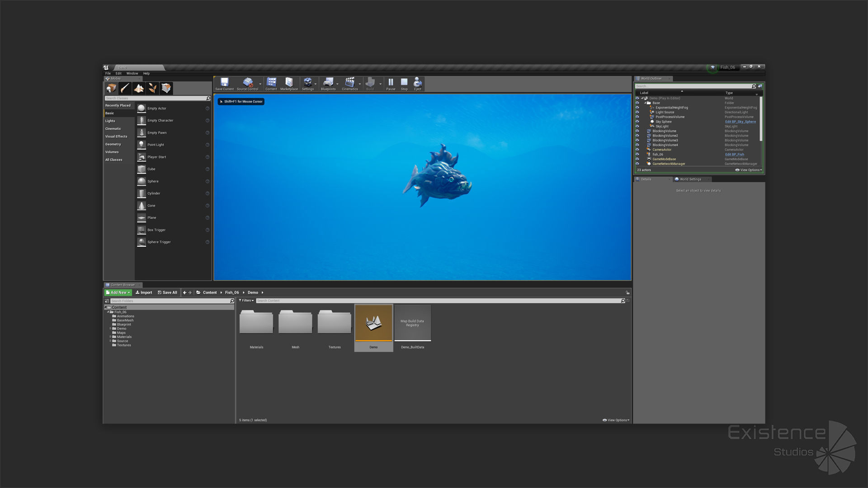Open View Options in the World Outliner
This screenshot has height=488, width=868.
(749, 170)
